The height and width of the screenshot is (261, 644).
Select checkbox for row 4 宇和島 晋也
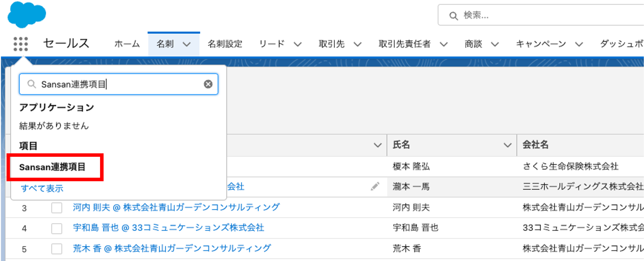tap(57, 228)
